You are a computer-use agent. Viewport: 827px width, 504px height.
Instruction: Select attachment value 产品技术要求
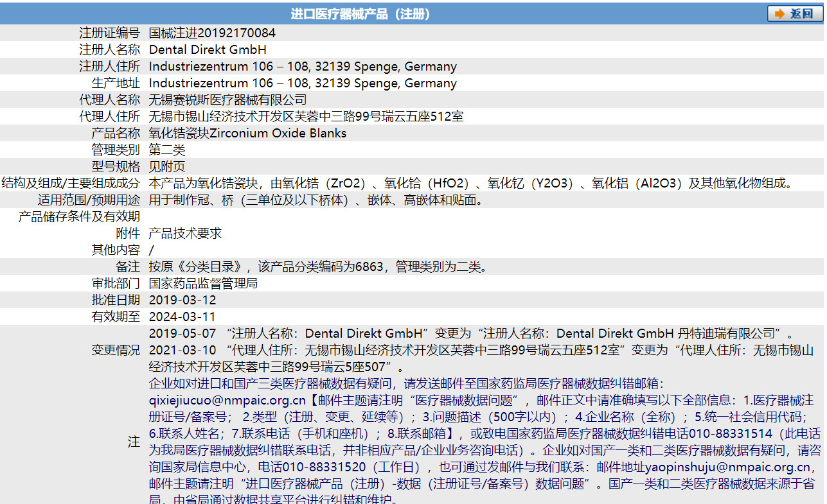click(185, 233)
